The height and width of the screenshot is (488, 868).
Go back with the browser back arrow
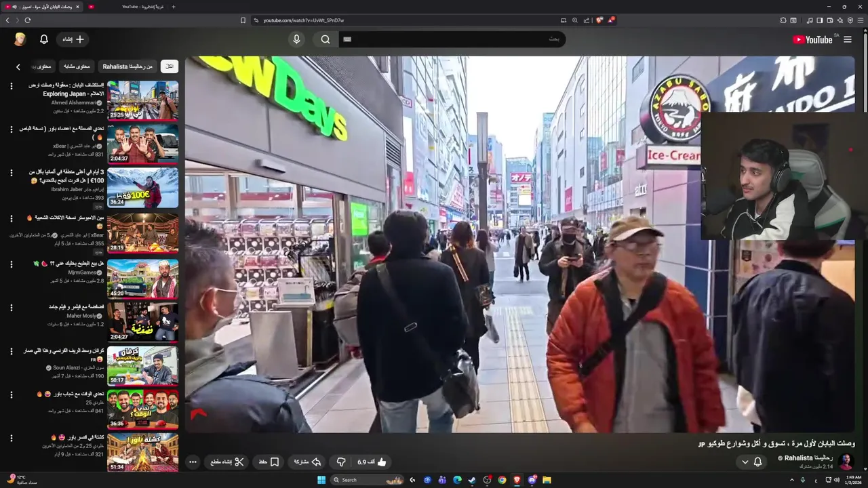pos(7,20)
